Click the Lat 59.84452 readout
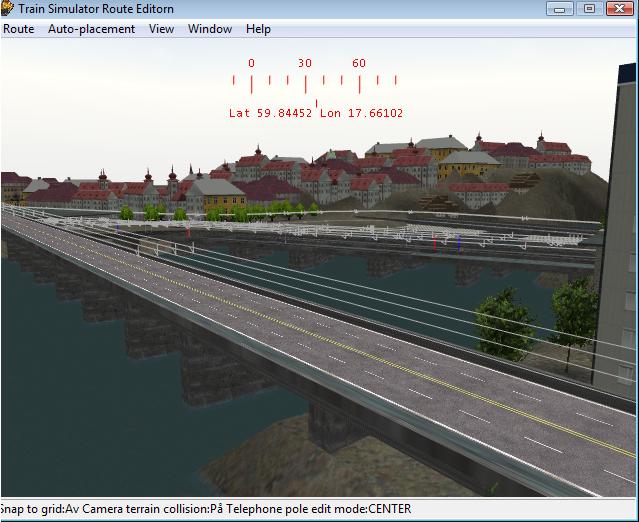This screenshot has height=522, width=639. click(x=271, y=113)
